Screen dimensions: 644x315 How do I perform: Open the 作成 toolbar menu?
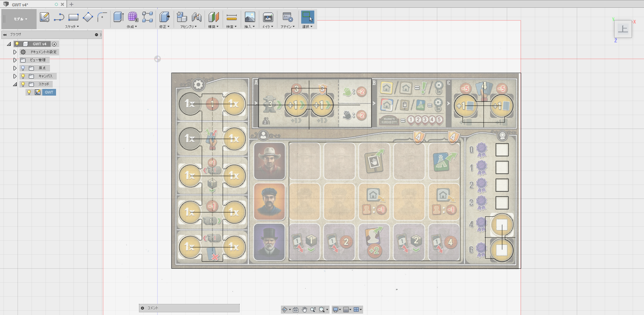(132, 27)
